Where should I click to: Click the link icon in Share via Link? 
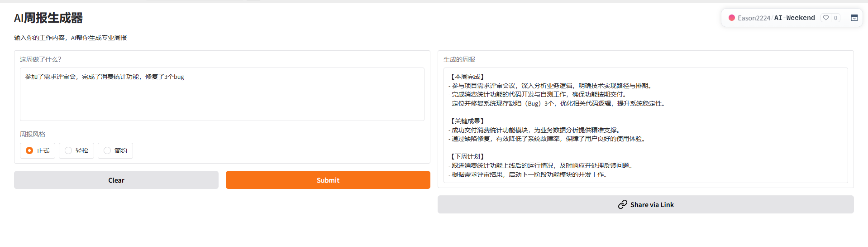pyautogui.click(x=623, y=205)
